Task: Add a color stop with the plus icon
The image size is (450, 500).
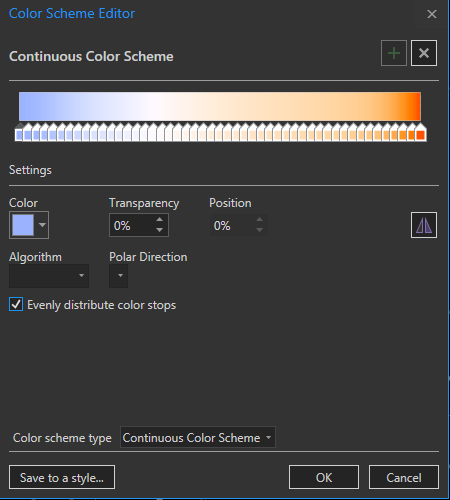Action: (x=394, y=53)
